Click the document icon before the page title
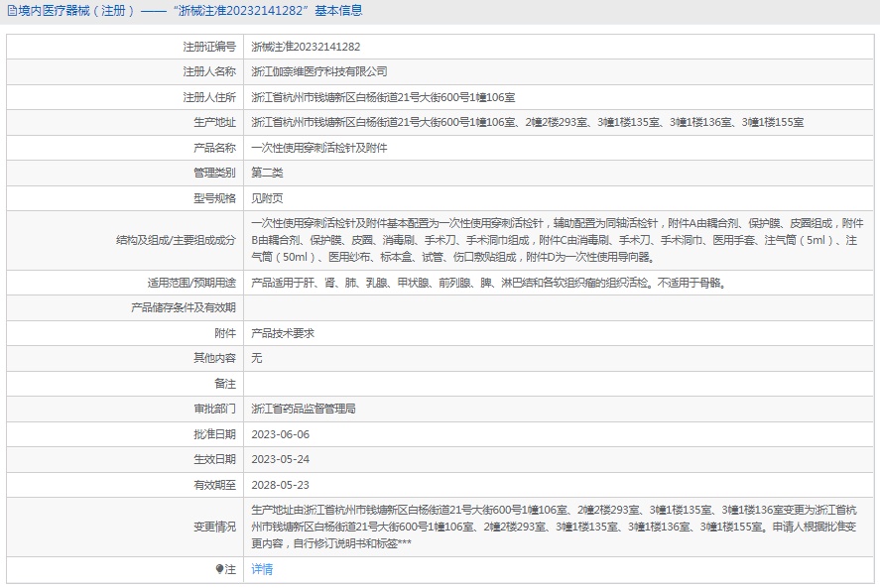This screenshot has height=588, width=880. [x=12, y=11]
